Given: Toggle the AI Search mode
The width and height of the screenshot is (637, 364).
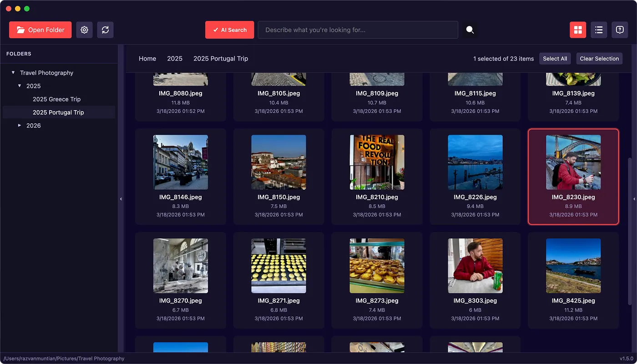Looking at the screenshot, I should click(x=230, y=30).
